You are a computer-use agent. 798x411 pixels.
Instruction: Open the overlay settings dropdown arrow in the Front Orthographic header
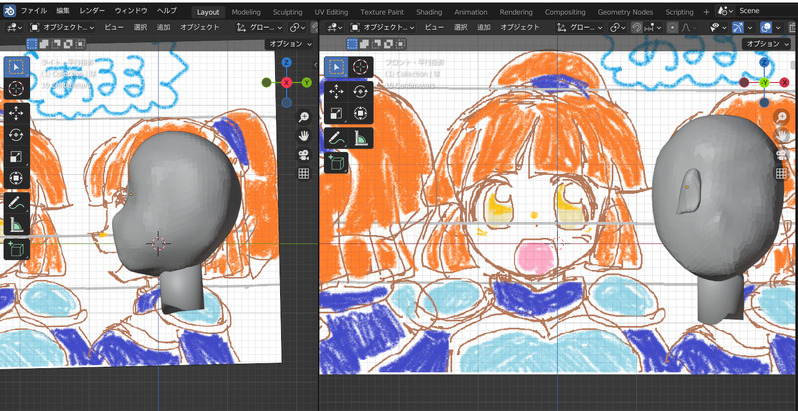[x=777, y=27]
